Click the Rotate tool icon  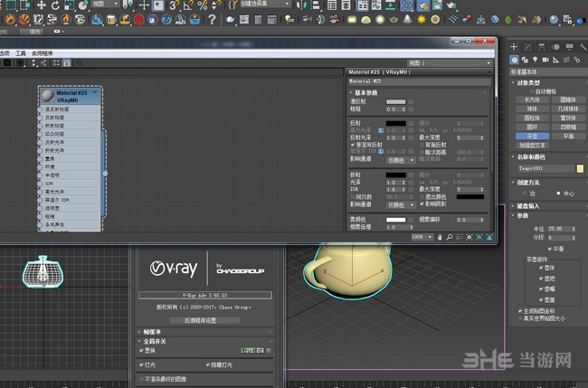click(55, 5)
